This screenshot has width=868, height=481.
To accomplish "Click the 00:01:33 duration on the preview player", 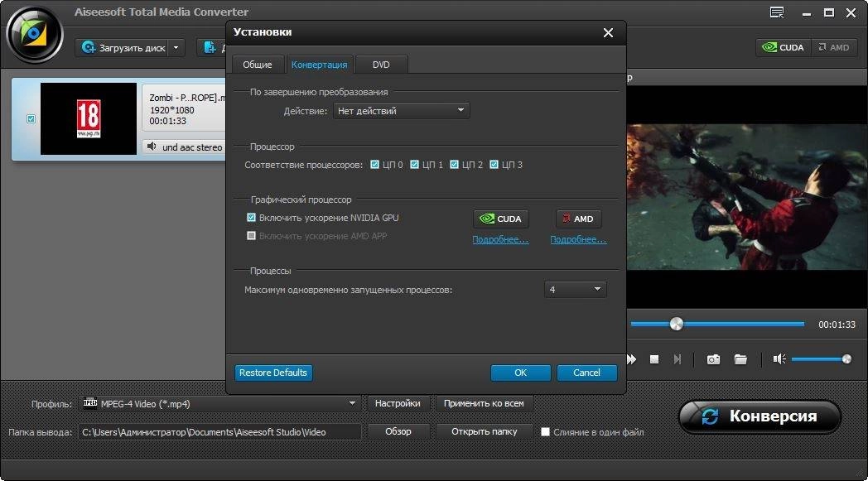I will point(837,325).
